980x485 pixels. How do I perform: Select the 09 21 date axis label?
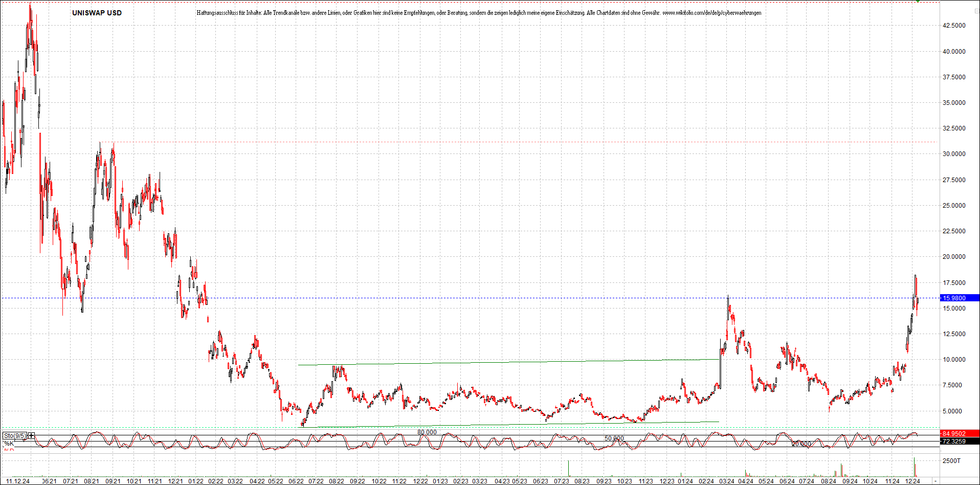coord(113,481)
